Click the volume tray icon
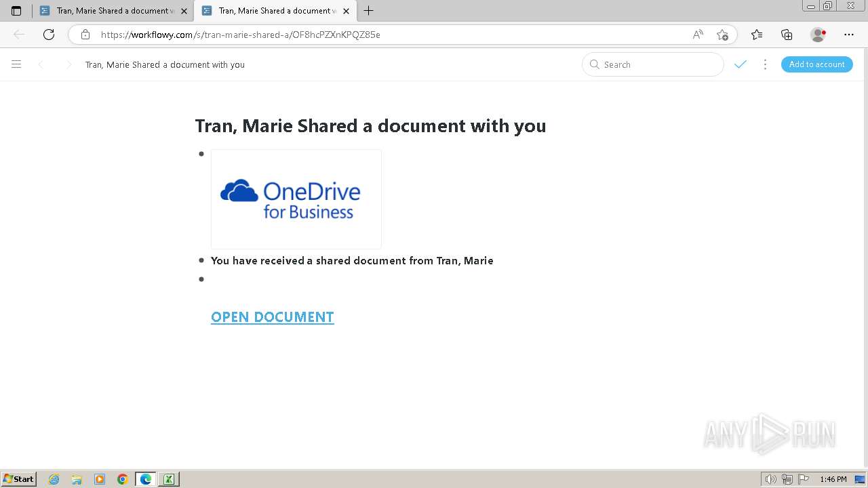This screenshot has width=868, height=488. [771, 479]
